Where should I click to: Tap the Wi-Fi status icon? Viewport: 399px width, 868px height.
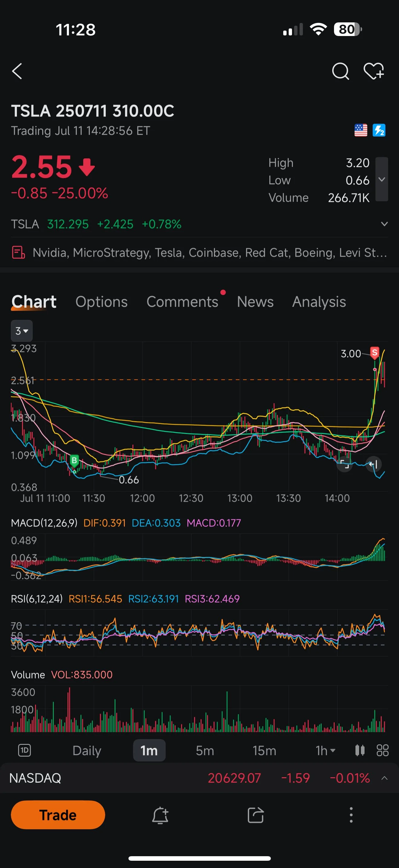(318, 29)
